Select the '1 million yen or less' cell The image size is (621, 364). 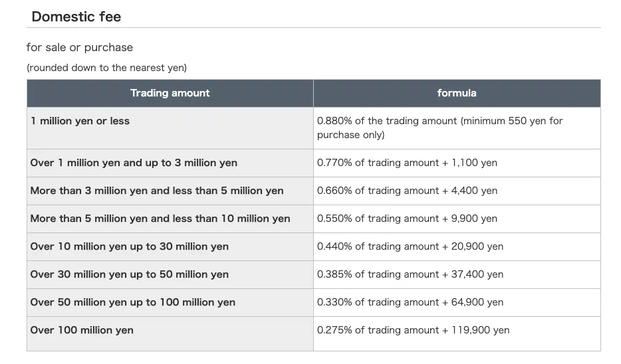(x=170, y=128)
